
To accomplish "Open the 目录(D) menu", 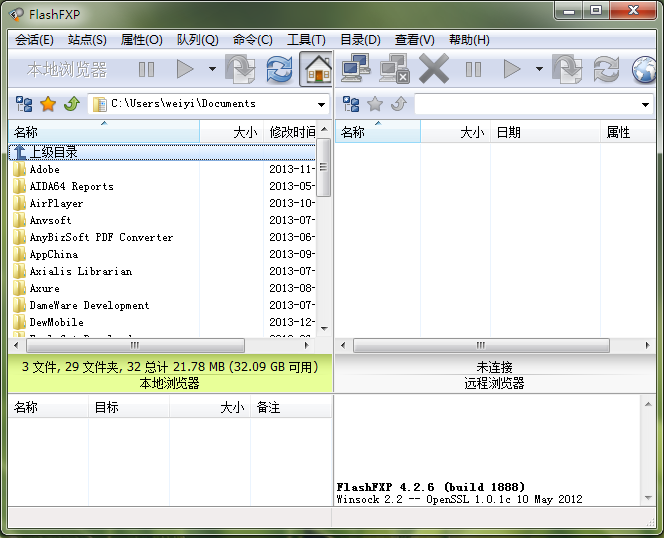I will pos(360,40).
